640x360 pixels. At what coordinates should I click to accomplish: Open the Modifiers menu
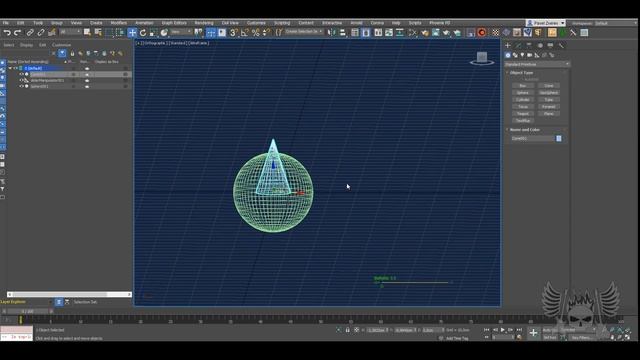point(118,23)
